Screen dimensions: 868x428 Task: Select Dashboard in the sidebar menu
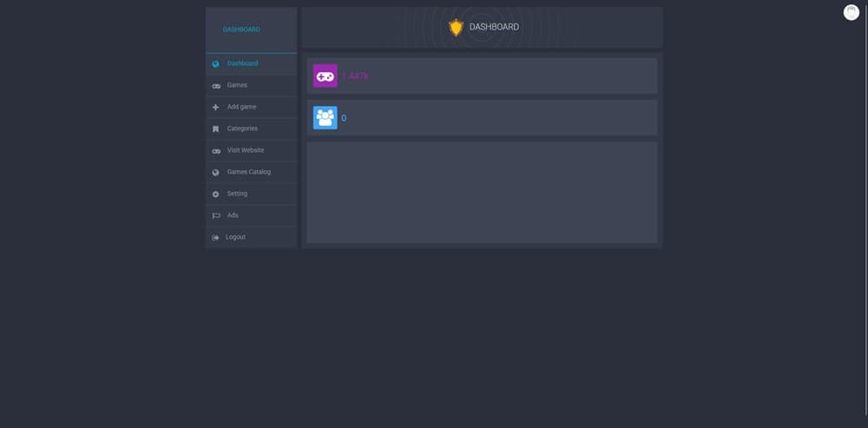click(242, 63)
